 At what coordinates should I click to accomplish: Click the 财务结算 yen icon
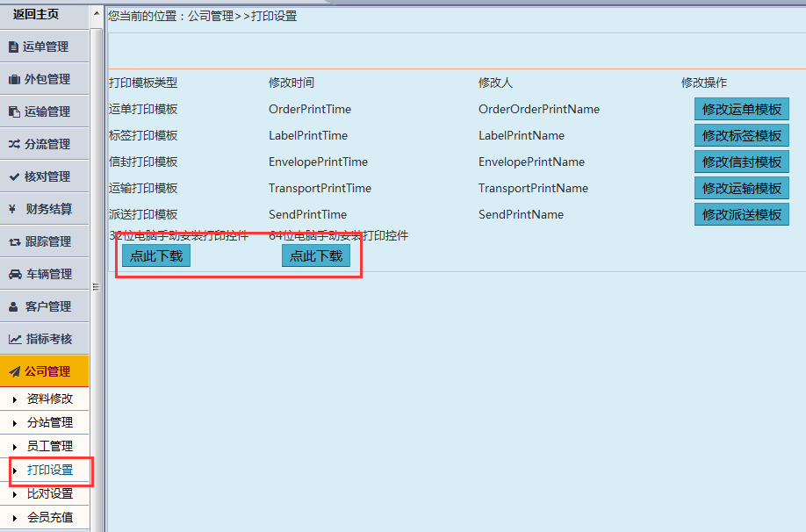click(13, 209)
